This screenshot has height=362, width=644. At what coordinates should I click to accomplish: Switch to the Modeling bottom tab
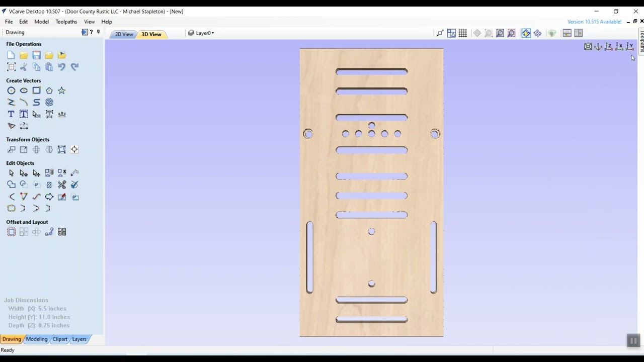(x=37, y=339)
